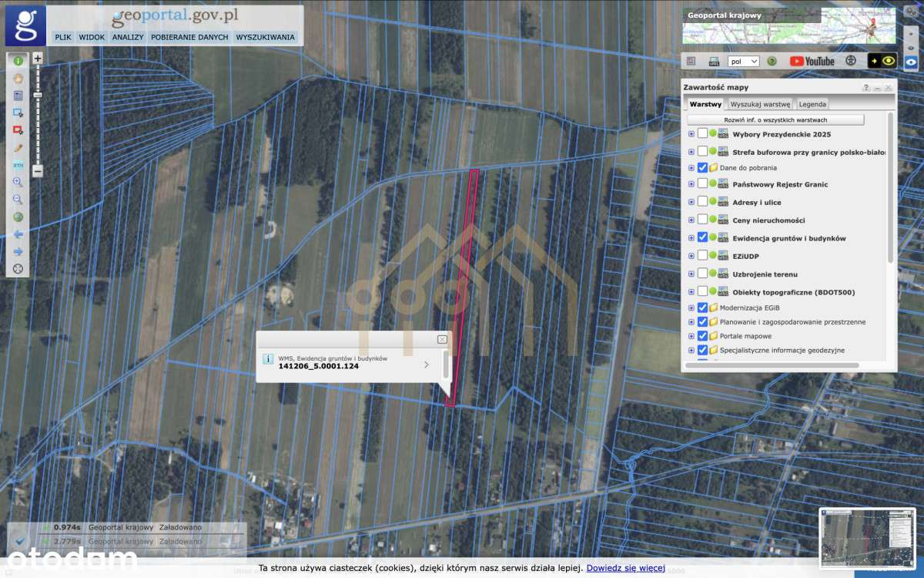Switch to Legenda tab
924x578 pixels.
click(x=812, y=104)
